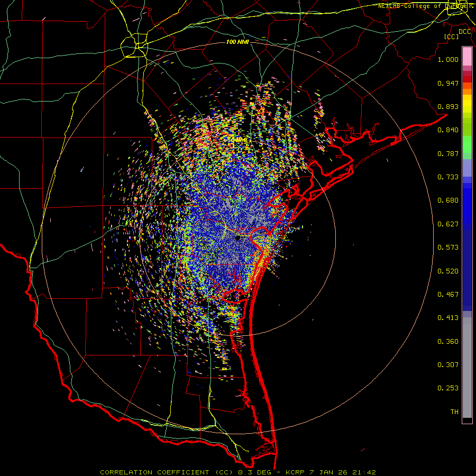Click the DCC label above the color scale
This screenshot has width=476, height=476.
pyautogui.click(x=465, y=32)
